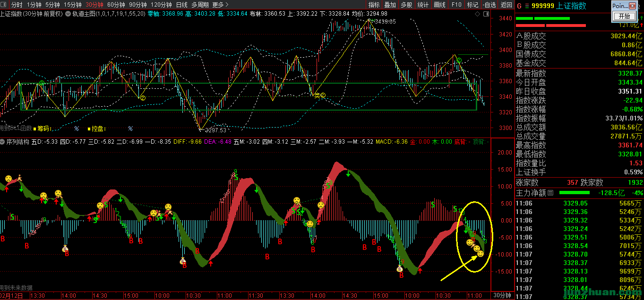Click the 最新指数 value 3328.37
Screen dimensions: 644x300
tap(630, 73)
